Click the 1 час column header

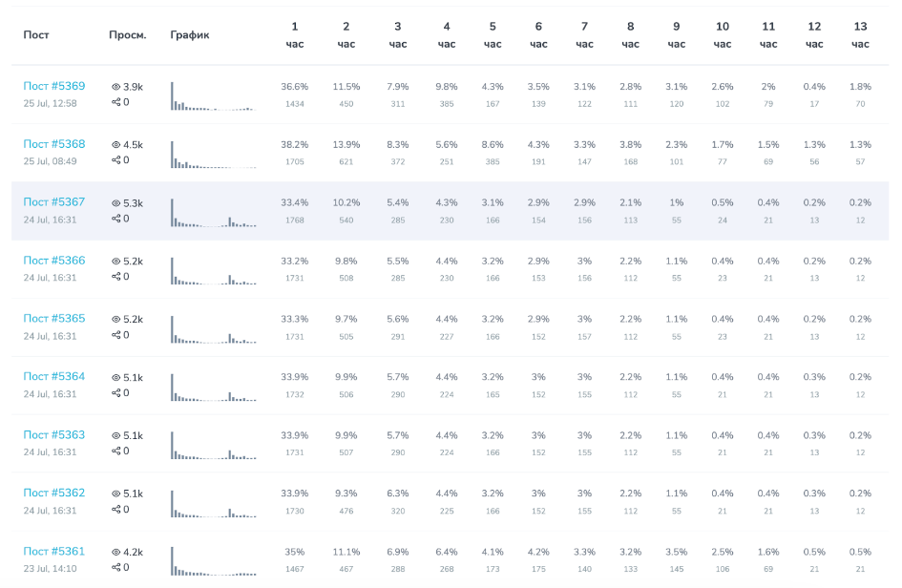click(x=295, y=35)
